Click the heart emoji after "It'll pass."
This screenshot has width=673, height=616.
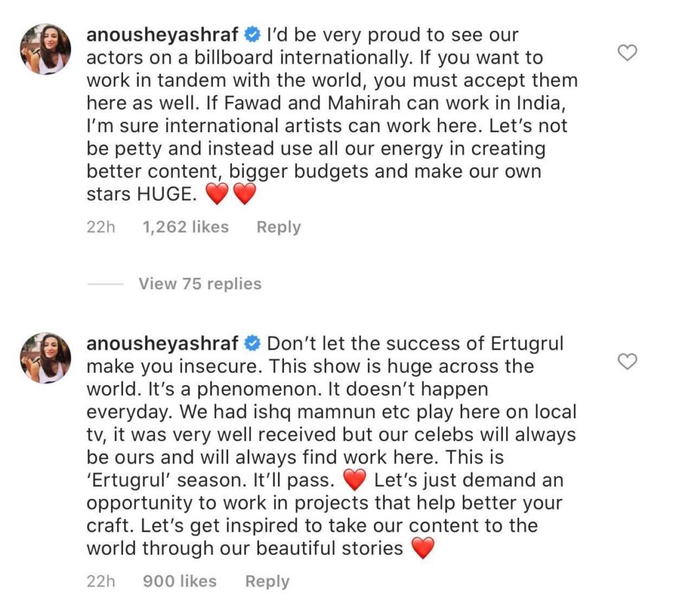point(354,481)
